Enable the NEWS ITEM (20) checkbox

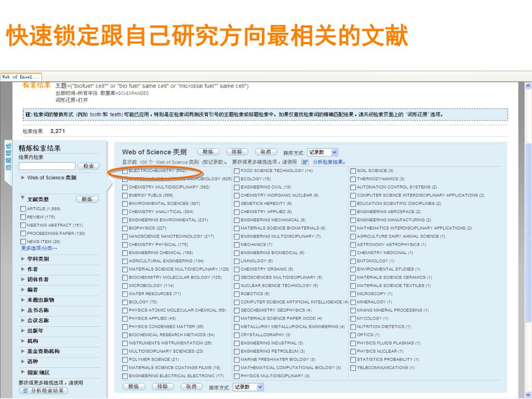pos(23,242)
